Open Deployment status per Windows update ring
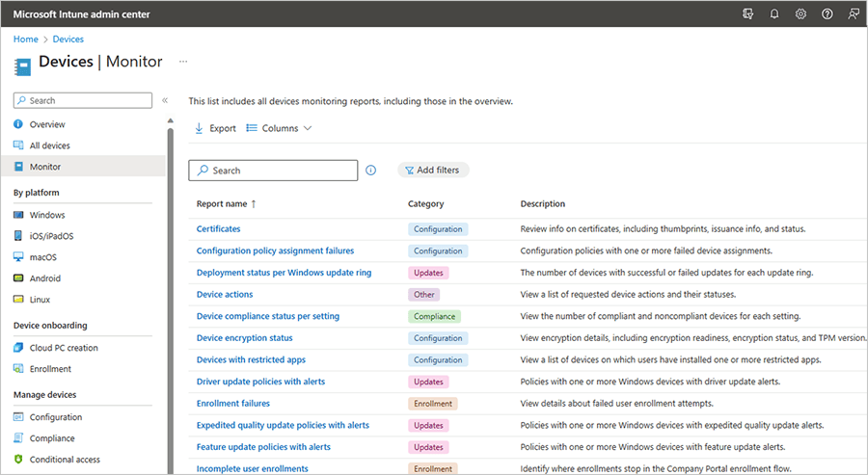 tap(284, 273)
